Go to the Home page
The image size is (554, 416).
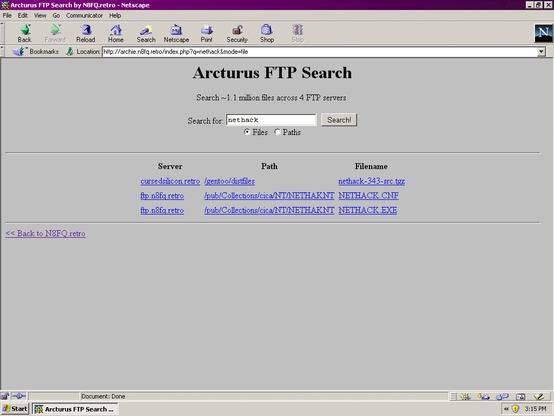tap(116, 34)
